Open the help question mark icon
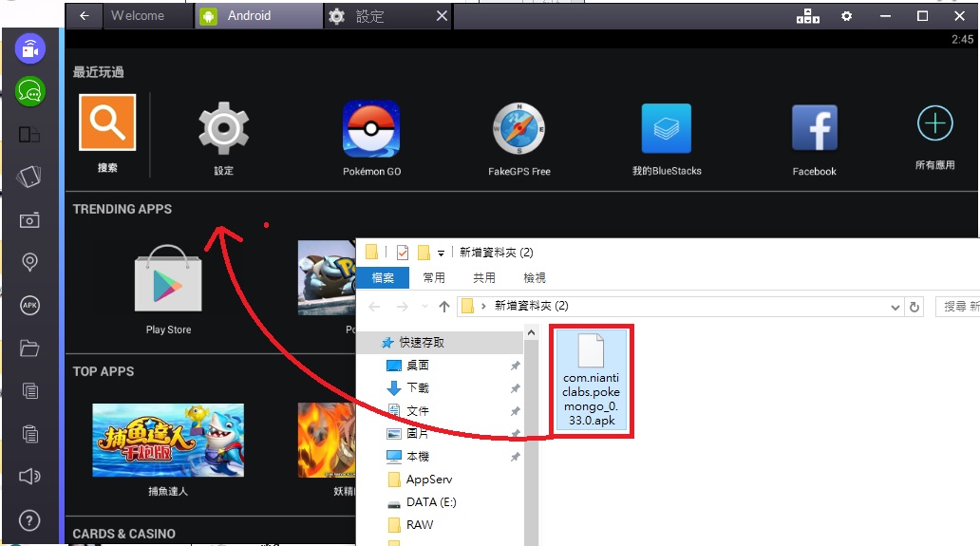This screenshot has width=980, height=546. point(29,520)
